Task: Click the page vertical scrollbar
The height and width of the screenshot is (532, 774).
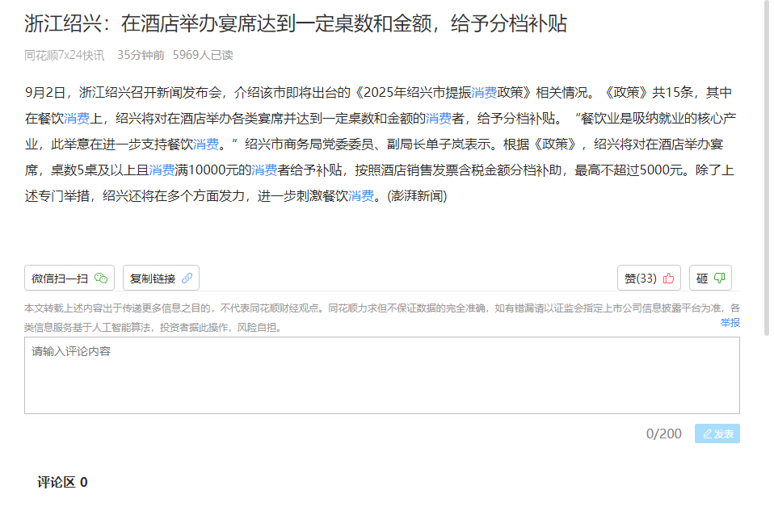Action: tap(767, 168)
